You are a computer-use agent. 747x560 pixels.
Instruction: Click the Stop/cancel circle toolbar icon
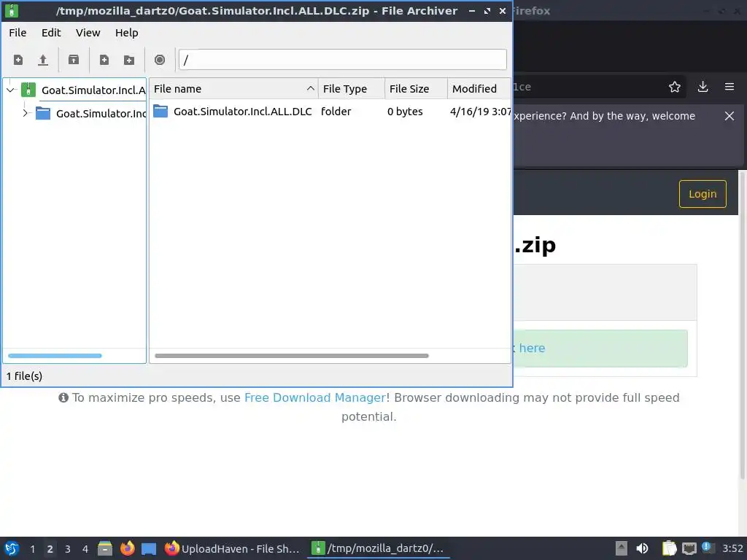[160, 60]
